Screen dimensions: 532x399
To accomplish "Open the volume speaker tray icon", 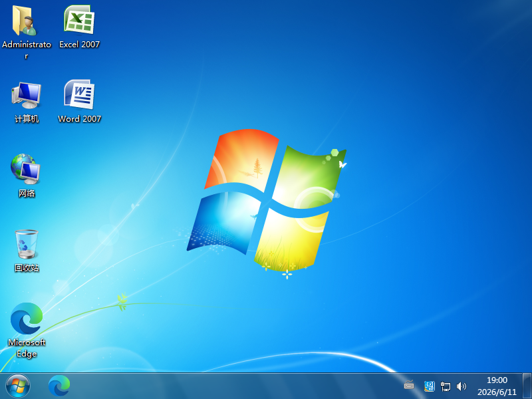I will pos(461,386).
